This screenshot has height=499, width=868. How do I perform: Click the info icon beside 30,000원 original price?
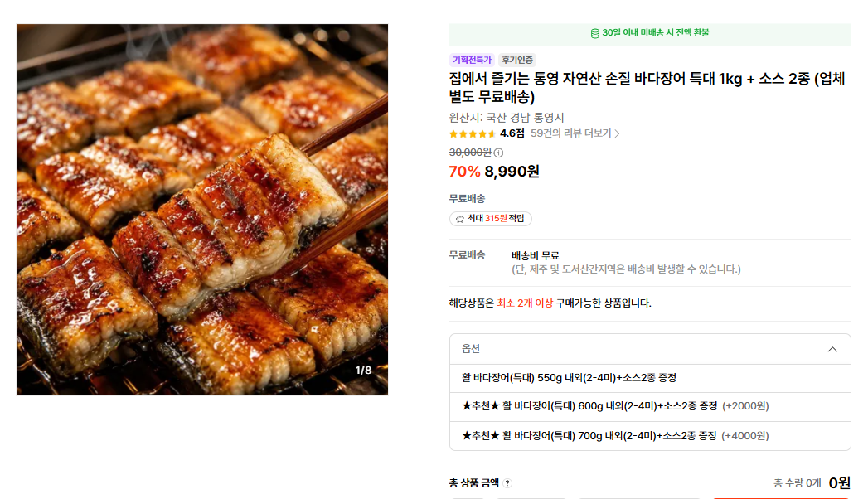coord(498,153)
